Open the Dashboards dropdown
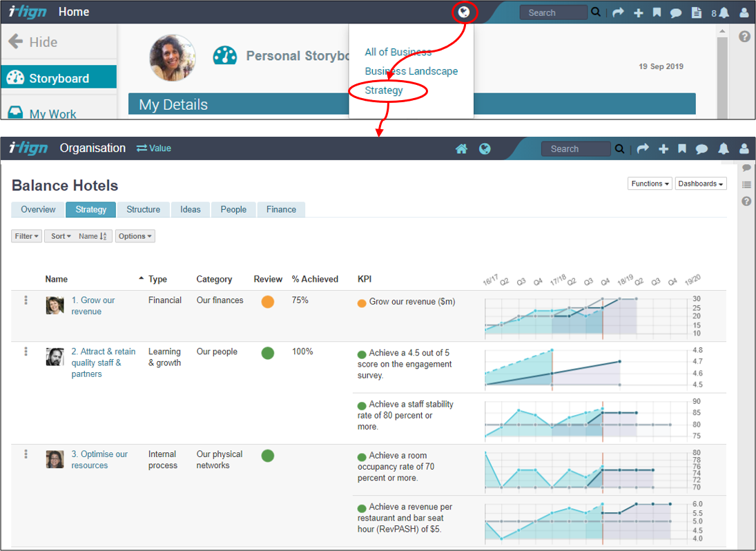 [x=701, y=184]
